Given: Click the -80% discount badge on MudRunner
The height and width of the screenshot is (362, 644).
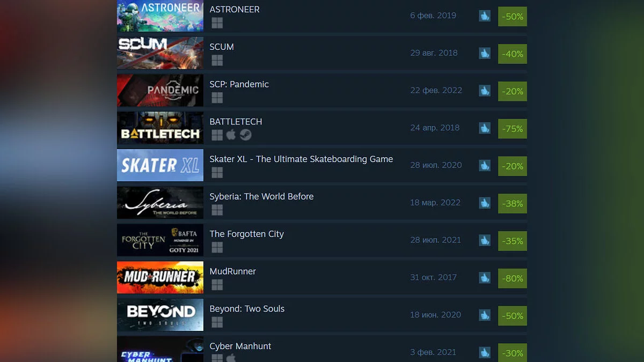Looking at the screenshot, I should pyautogui.click(x=513, y=278).
